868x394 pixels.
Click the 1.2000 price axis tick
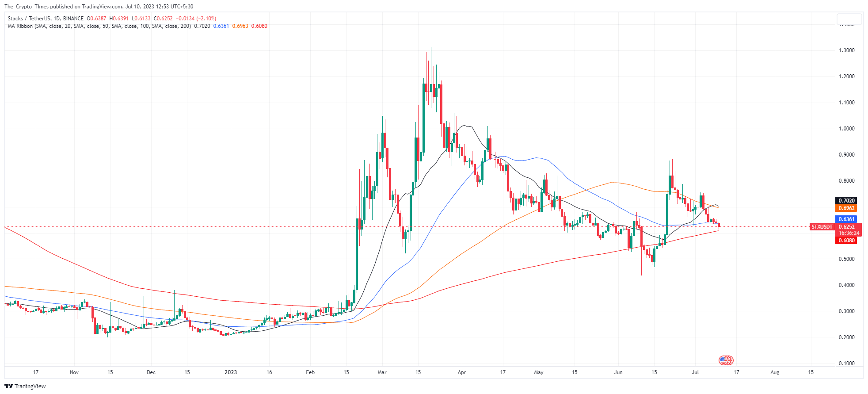847,77
